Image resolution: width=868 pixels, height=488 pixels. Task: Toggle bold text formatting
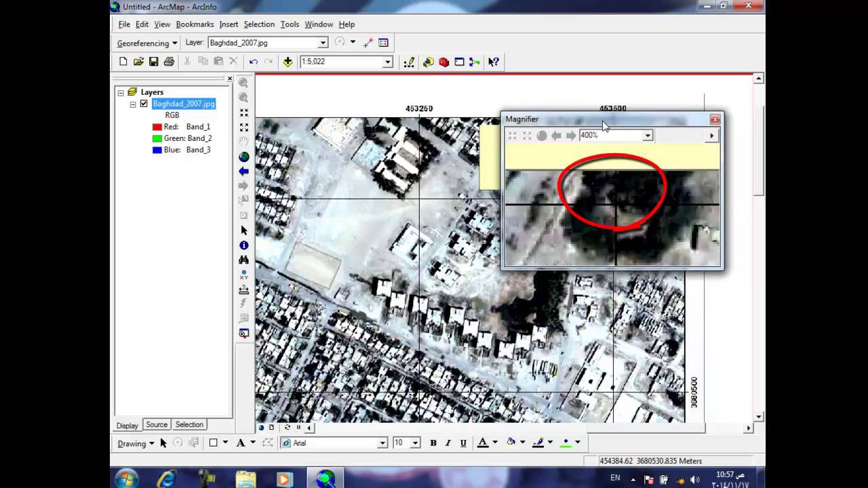(x=433, y=443)
